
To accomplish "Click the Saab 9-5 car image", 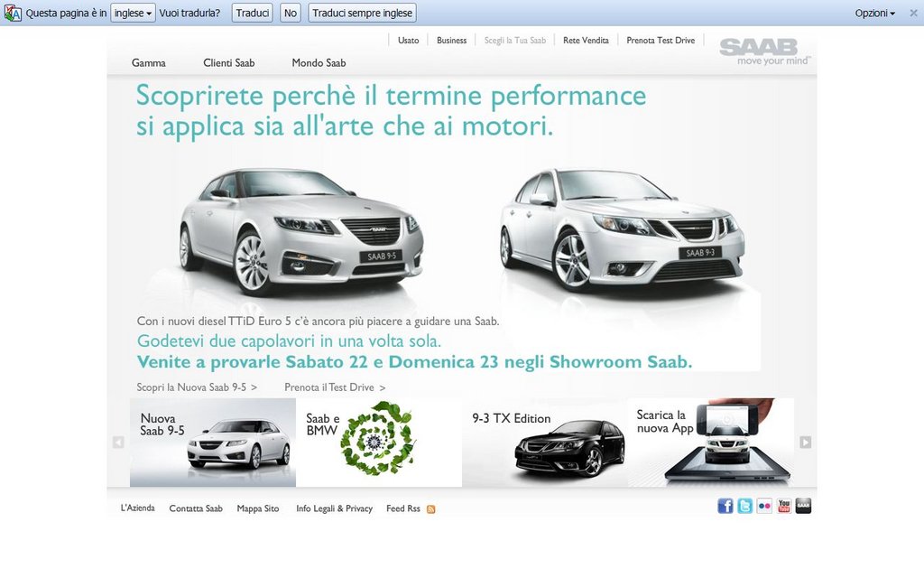I will 300,233.
